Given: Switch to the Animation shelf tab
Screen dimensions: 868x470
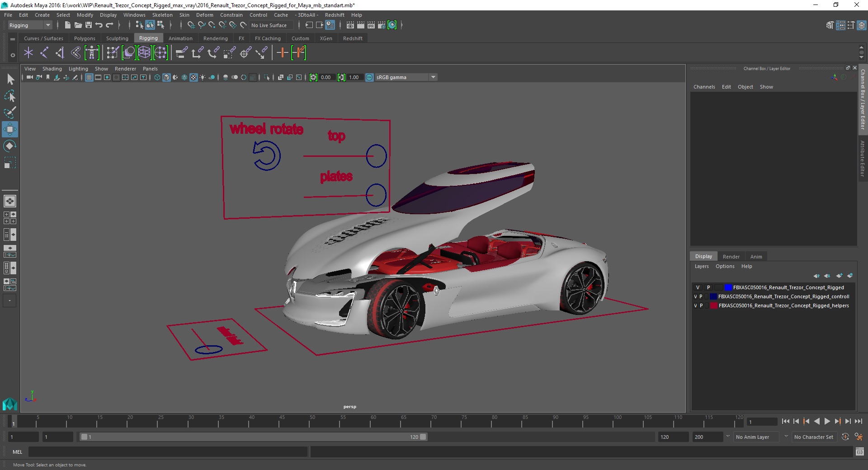Looking at the screenshot, I should click(180, 38).
